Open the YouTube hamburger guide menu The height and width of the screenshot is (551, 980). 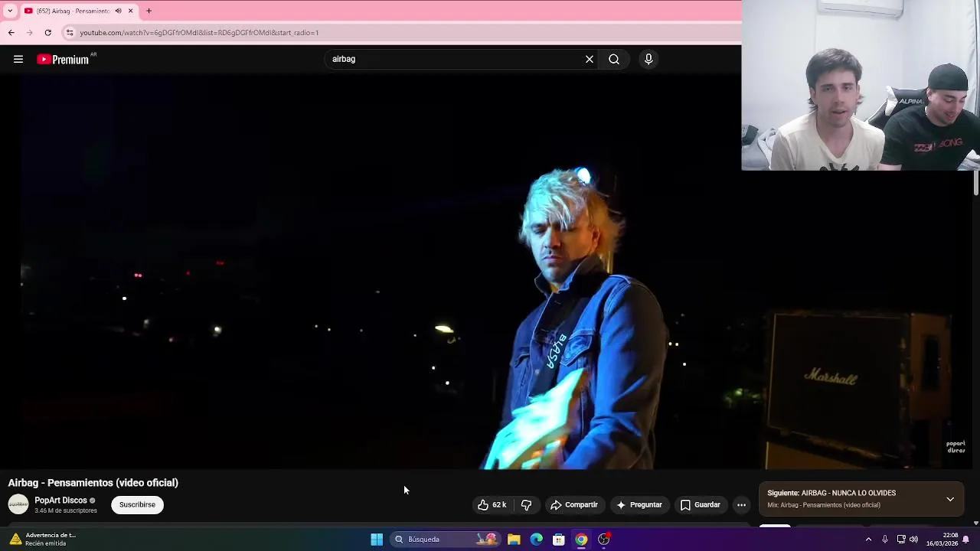click(x=18, y=59)
